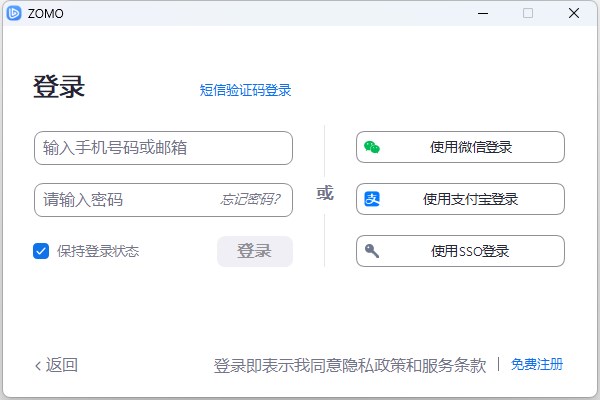Uncheck the 保持登录状态 checkbox
This screenshot has width=600, height=400.
tap(41, 251)
